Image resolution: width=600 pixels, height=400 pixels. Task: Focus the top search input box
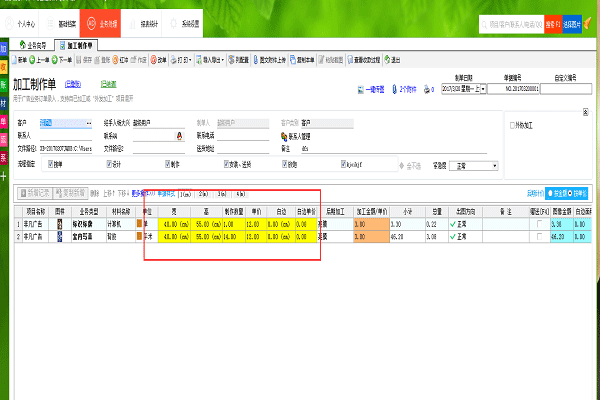512,24
